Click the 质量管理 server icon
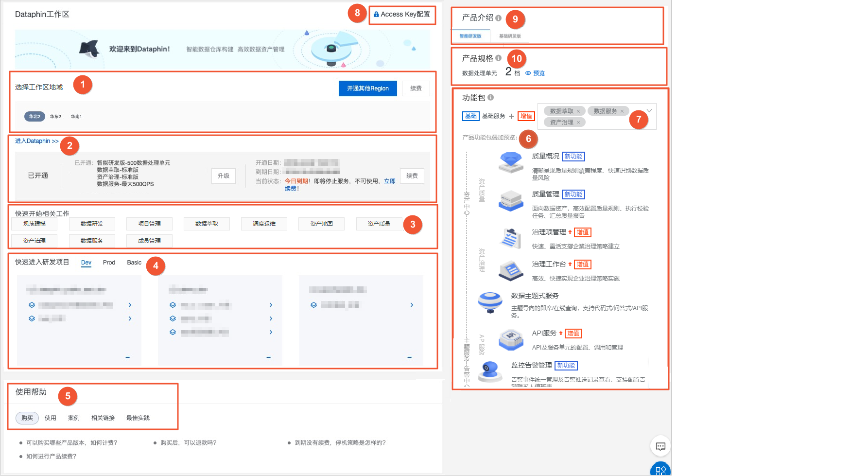The height and width of the screenshot is (476, 868). 511,200
